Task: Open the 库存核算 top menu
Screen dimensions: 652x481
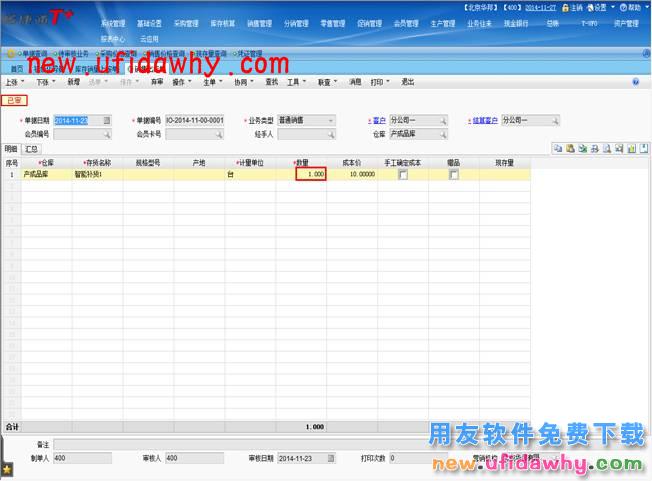Action: pos(222,23)
